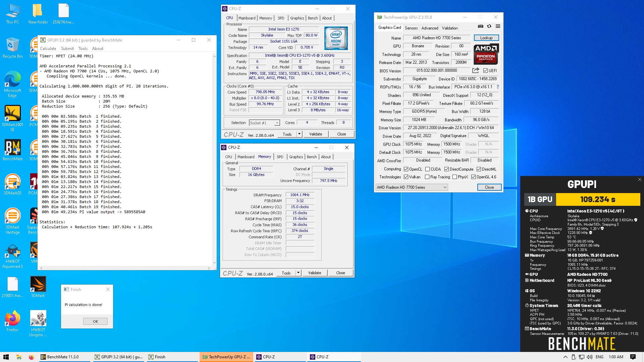Open the 239051.hw file icon
The width and height of the screenshot is (644, 362).
12,287
